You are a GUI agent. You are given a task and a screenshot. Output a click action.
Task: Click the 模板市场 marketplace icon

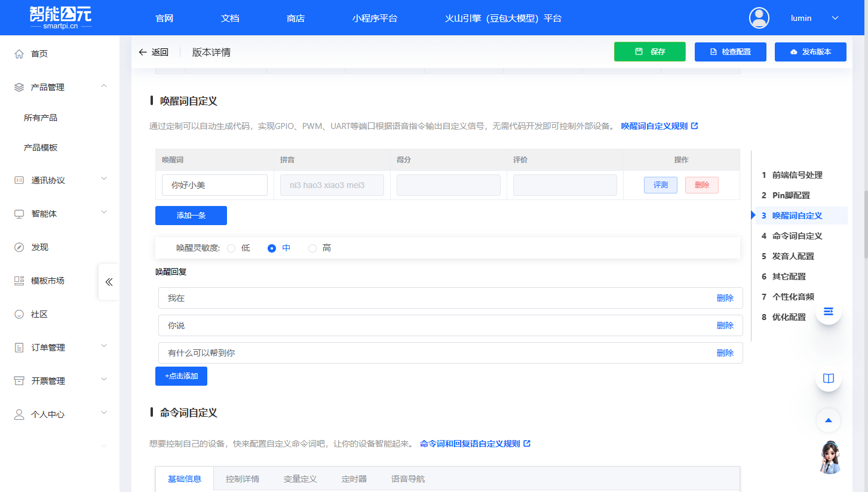[17, 281]
